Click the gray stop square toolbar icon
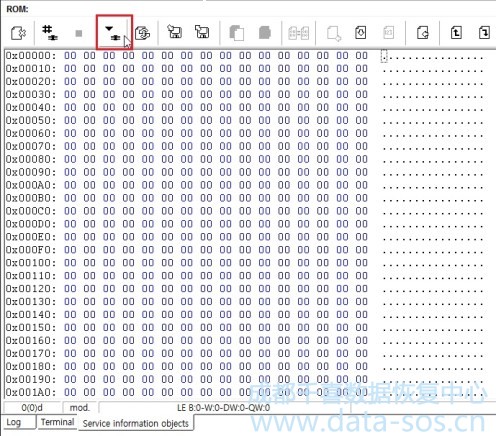Viewport: 496px width, 436px height. [79, 33]
